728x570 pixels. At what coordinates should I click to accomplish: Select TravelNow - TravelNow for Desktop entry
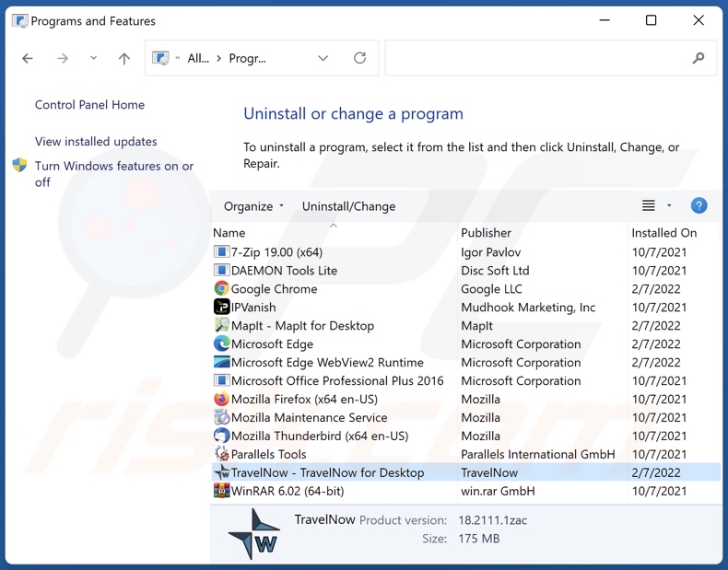(x=328, y=472)
